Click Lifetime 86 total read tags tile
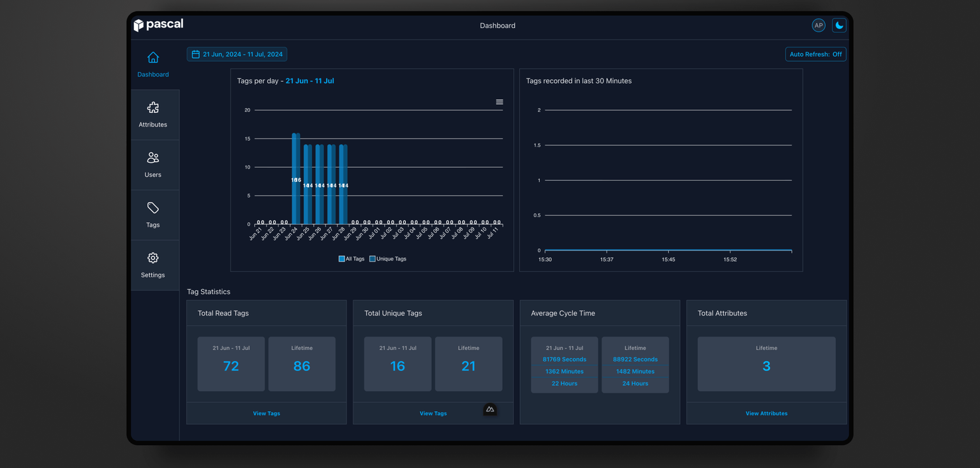The width and height of the screenshot is (980, 468). coord(302,364)
